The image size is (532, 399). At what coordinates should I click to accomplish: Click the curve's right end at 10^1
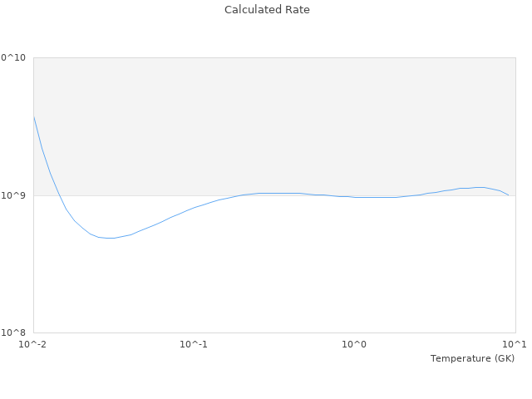[509, 195]
